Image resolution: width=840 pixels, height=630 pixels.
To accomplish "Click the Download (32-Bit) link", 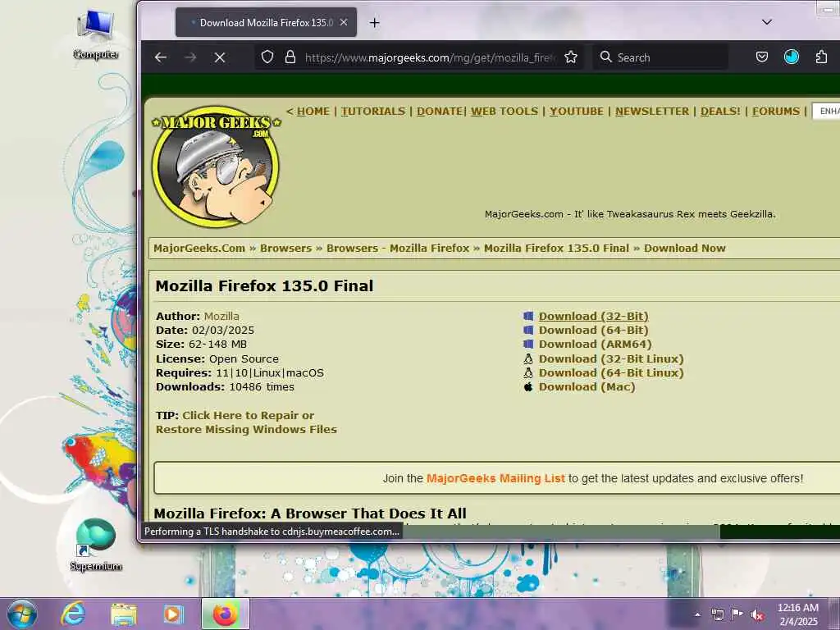I will point(594,316).
